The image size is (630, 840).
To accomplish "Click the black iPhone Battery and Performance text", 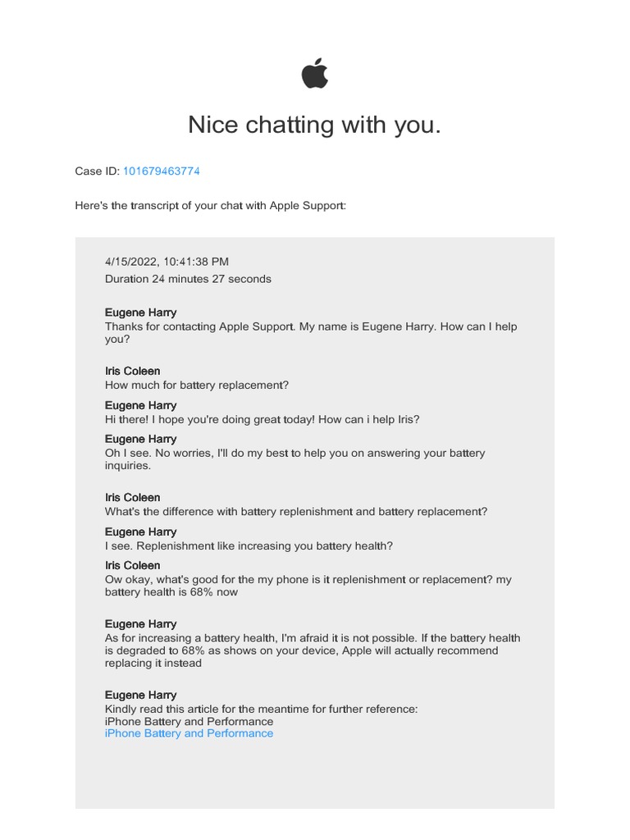I will click(x=189, y=721).
